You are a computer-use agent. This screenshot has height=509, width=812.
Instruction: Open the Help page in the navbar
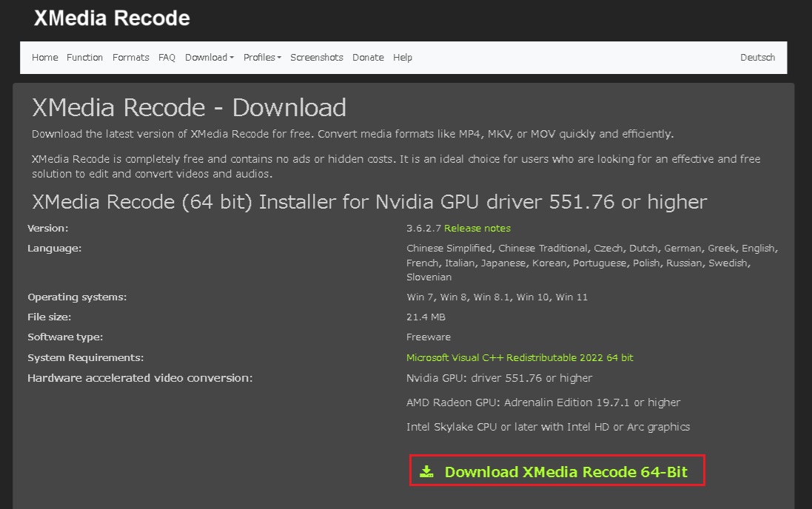click(403, 58)
